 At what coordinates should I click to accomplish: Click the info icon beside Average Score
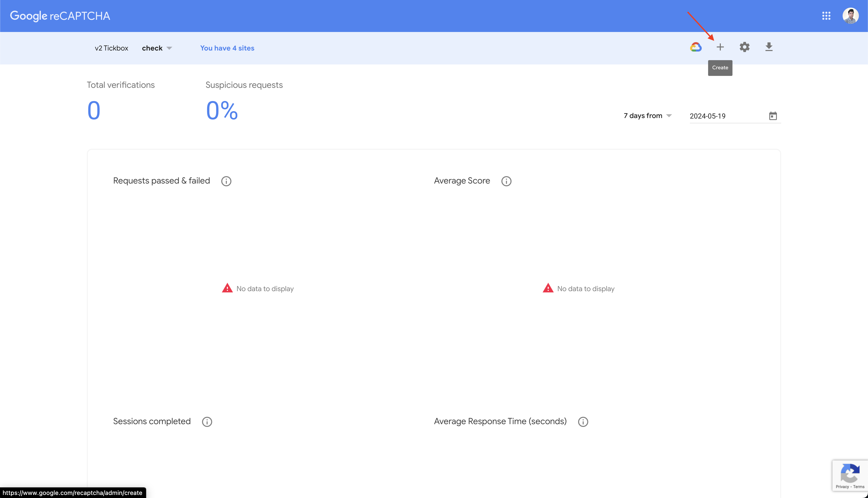pos(506,181)
